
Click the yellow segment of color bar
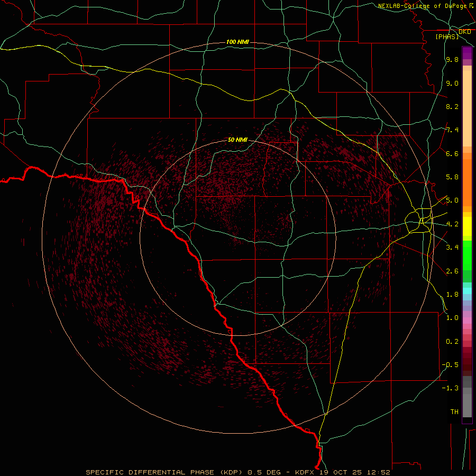(x=467, y=226)
